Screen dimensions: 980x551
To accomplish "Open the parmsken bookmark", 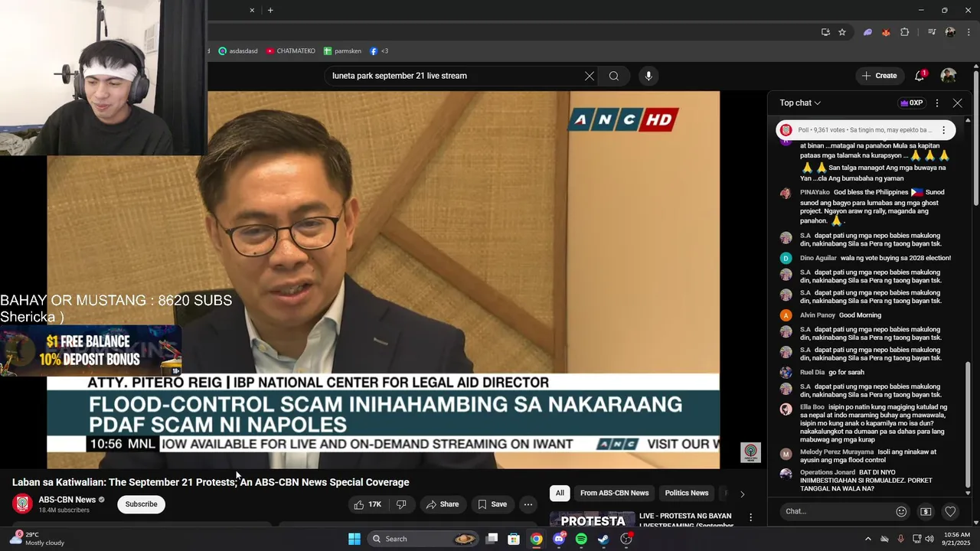I will 342,51.
